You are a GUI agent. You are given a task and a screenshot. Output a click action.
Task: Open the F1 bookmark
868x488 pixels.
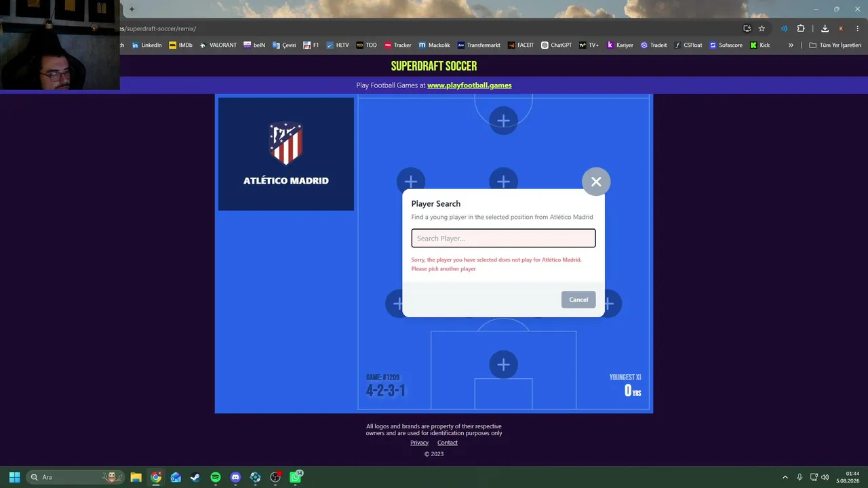click(311, 45)
